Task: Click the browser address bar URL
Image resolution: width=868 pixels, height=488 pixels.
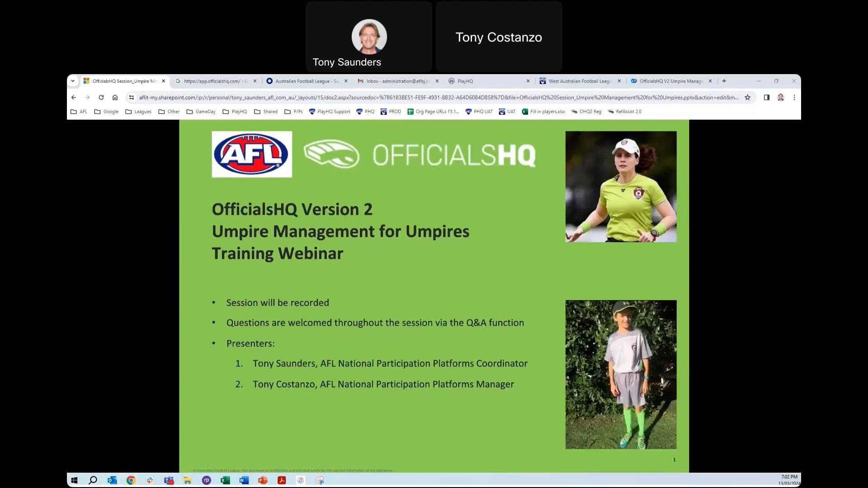Action: [x=439, y=97]
